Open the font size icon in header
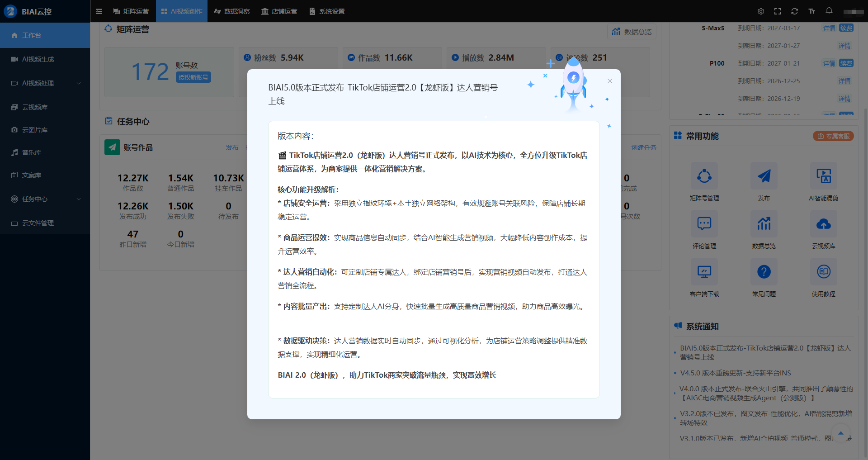The width and height of the screenshot is (868, 460). (x=812, y=11)
